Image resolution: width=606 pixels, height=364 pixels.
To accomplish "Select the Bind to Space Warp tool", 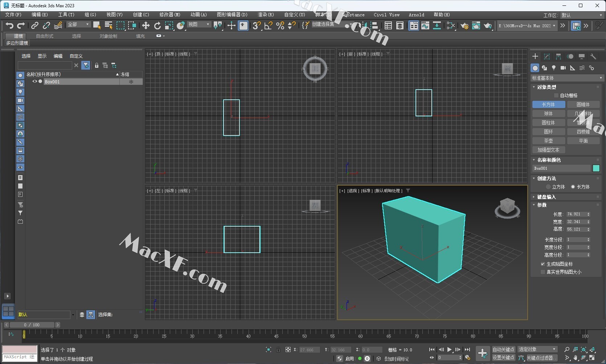I will point(58,25).
